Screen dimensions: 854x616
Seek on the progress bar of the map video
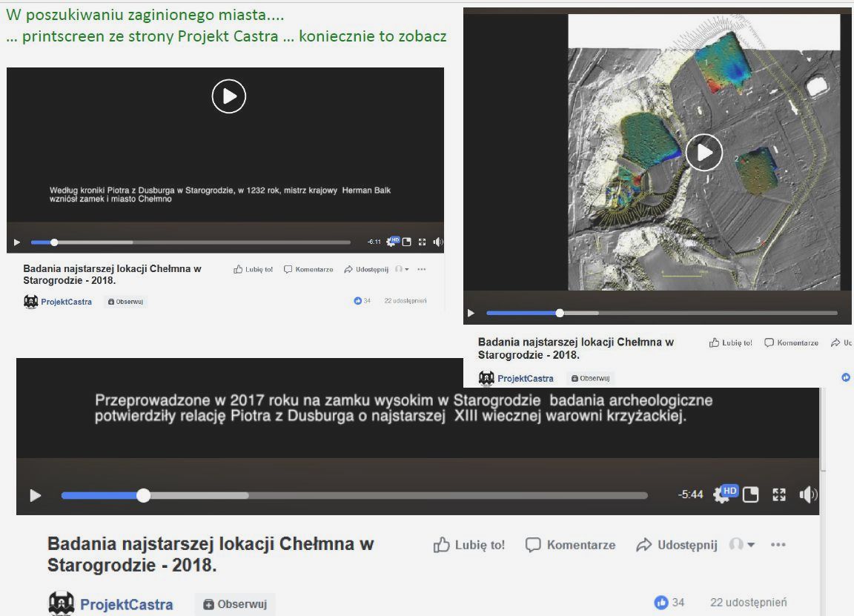click(x=662, y=313)
